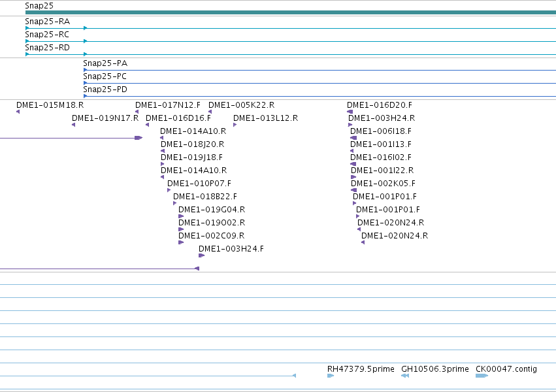Open the DME1-017N12.F feature label
Image resolution: width=556 pixels, height=392 pixels.
click(168, 105)
